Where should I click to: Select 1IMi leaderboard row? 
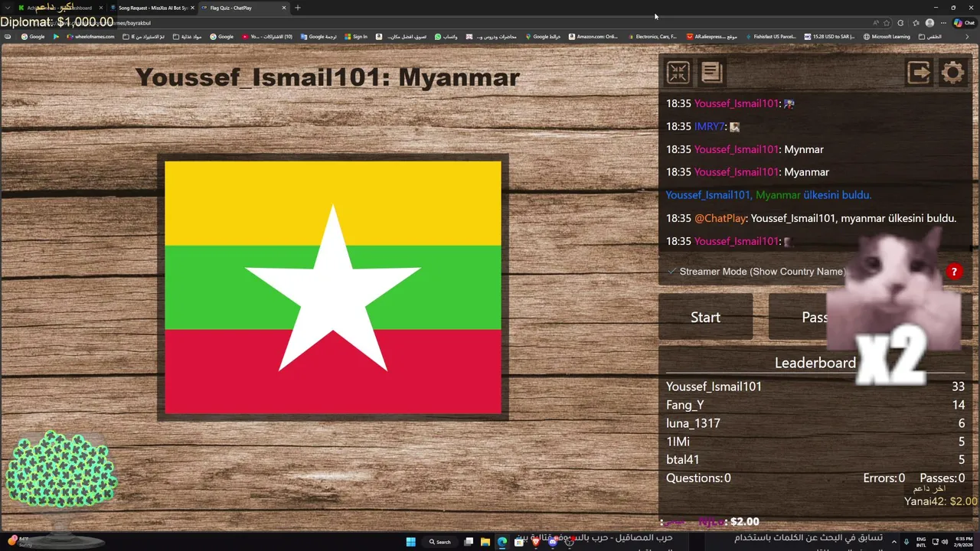pos(815,442)
